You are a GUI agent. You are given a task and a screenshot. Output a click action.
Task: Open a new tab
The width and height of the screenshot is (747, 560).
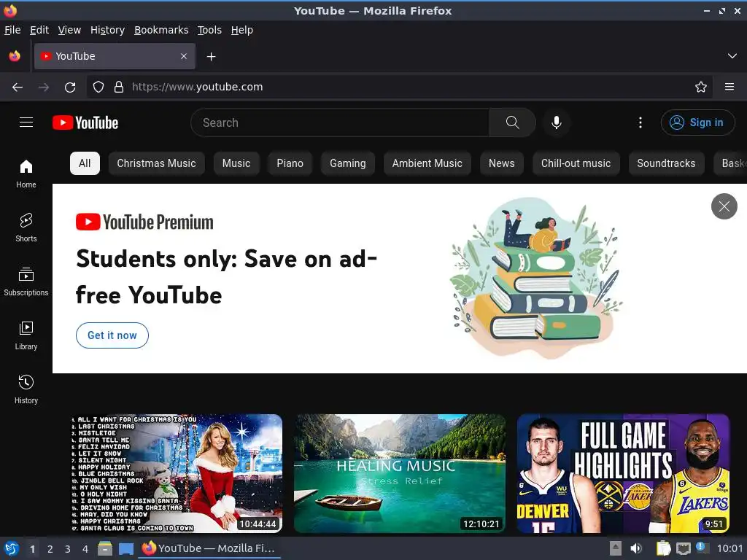(x=211, y=57)
